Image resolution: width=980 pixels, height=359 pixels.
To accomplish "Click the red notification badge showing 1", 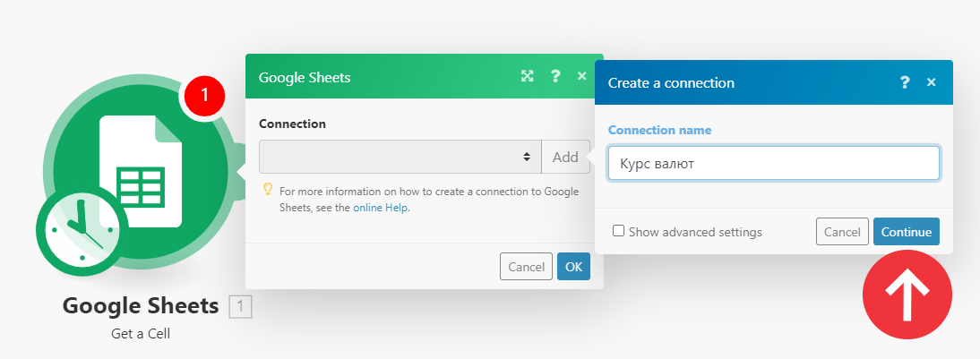I will point(203,94).
